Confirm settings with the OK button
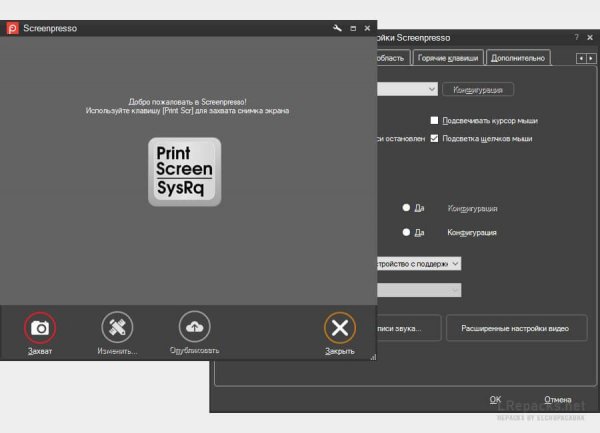This screenshot has height=433, width=600. (495, 399)
